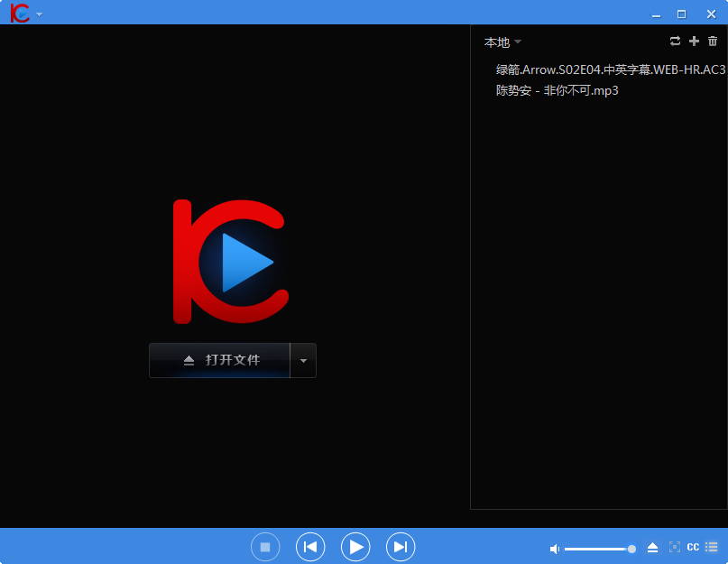Minimize the player window

pos(656,14)
